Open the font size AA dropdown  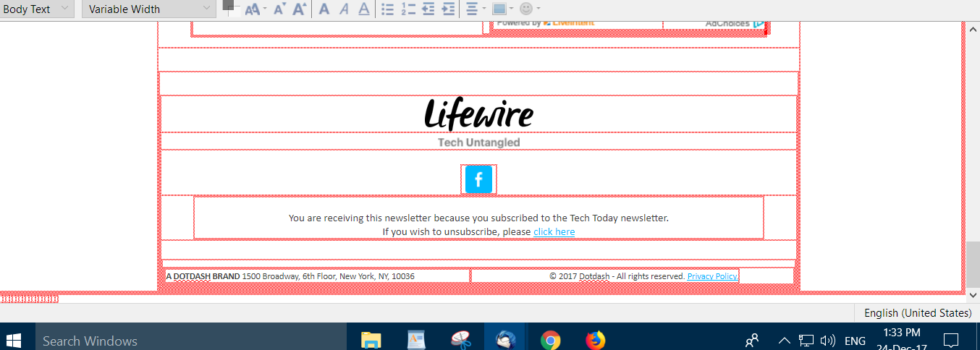coord(256,9)
